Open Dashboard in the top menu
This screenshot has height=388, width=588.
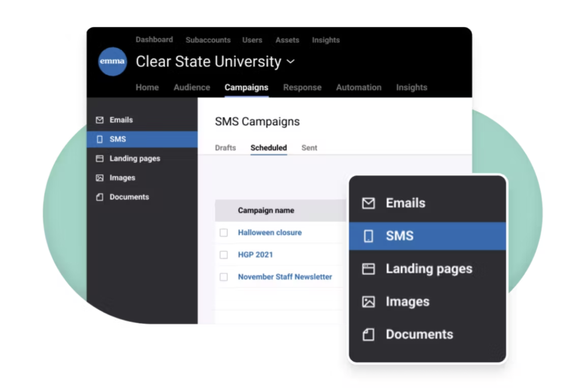point(154,40)
